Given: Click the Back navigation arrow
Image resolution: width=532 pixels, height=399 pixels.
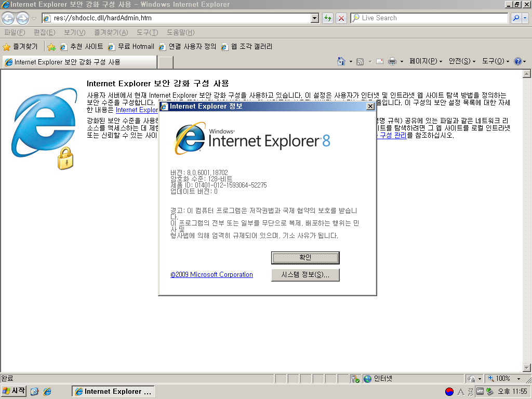Looking at the screenshot, I should [x=8, y=18].
